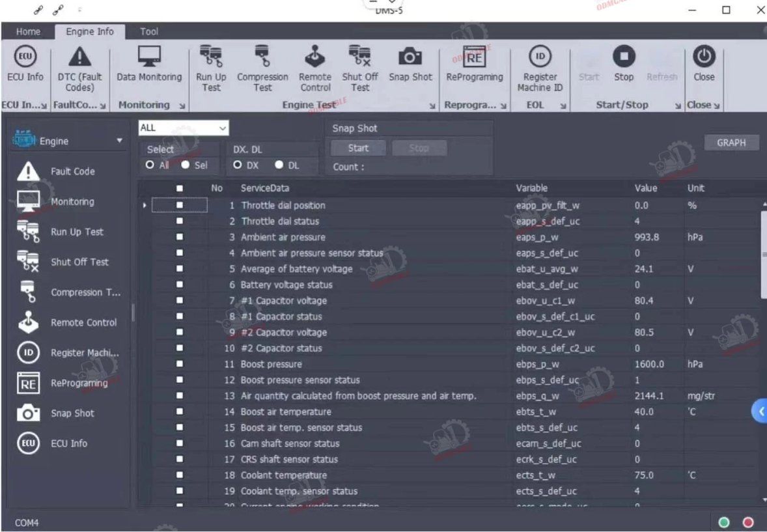Switch to the Home tab

pyautogui.click(x=28, y=31)
